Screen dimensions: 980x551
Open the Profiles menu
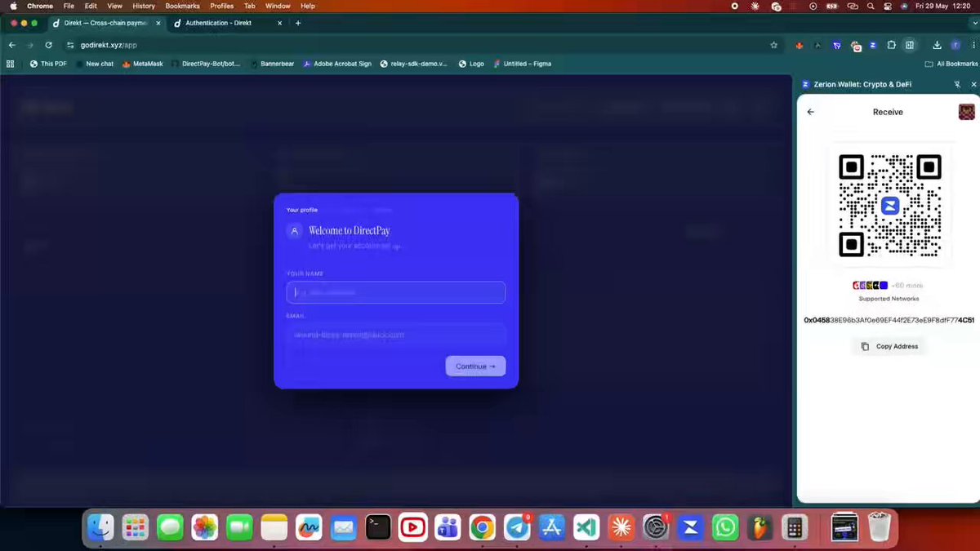click(x=222, y=6)
